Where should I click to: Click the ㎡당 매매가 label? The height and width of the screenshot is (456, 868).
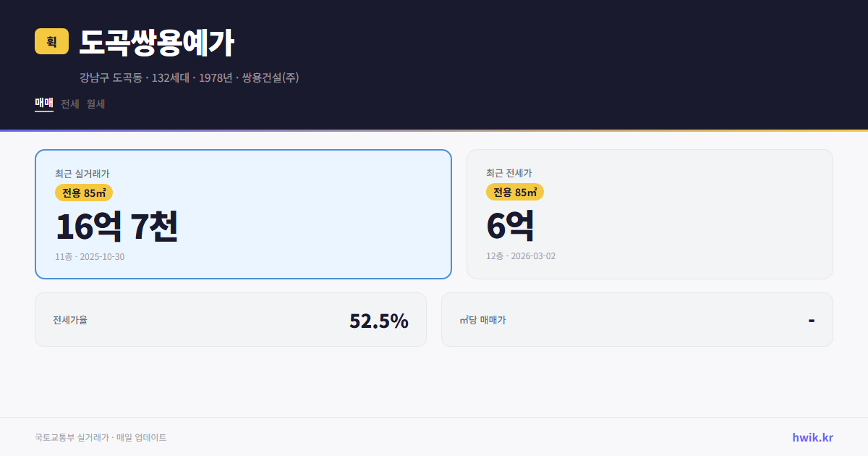pos(484,319)
